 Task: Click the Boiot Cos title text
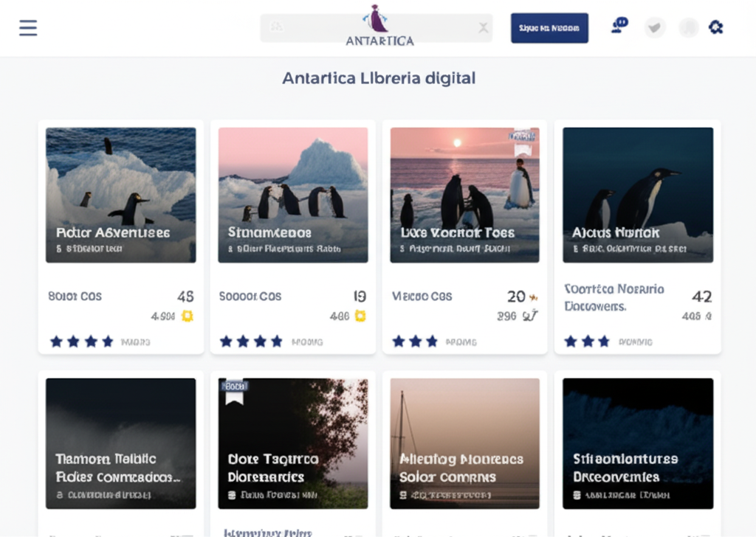[x=75, y=297]
